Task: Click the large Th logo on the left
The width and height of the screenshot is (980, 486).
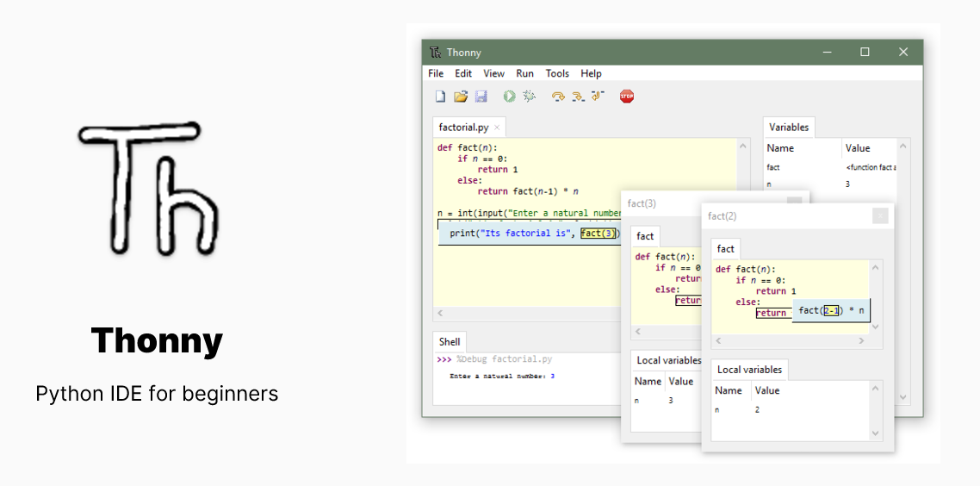Action: click(150, 188)
